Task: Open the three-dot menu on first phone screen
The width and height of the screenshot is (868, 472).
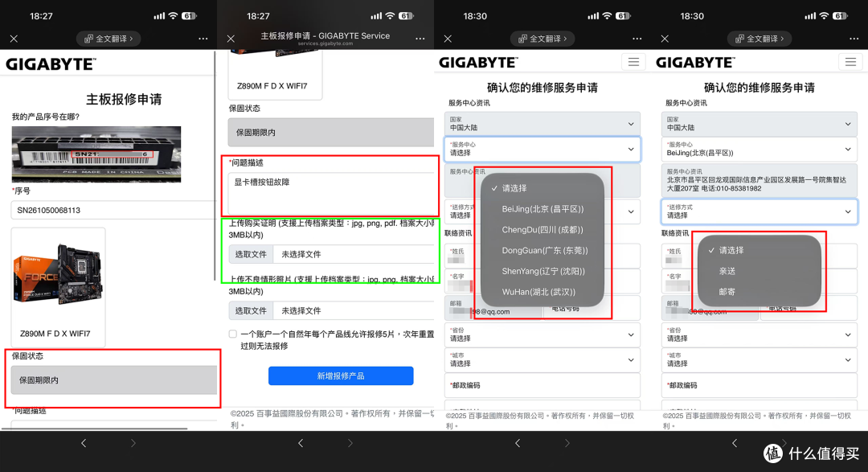Action: pos(203,39)
